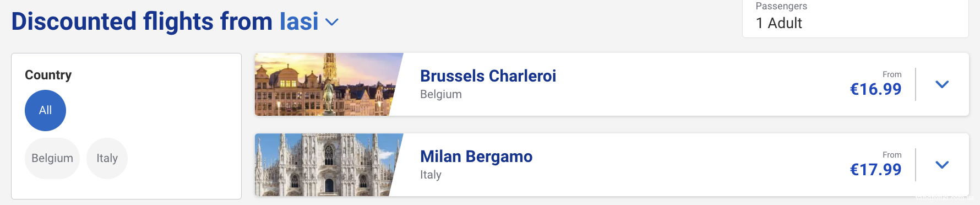Click the Brussels city photo thumbnail
This screenshot has height=205, width=980.
tap(329, 84)
